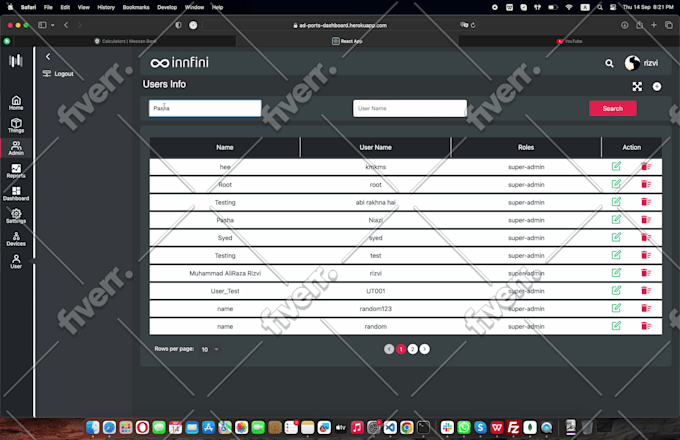Switch to the YouTube tab
Screen dimensions: 680x440
569,41
